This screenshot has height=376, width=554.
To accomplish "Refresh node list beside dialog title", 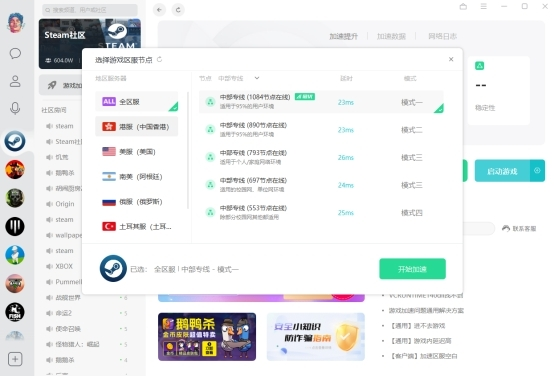I will tap(159, 59).
